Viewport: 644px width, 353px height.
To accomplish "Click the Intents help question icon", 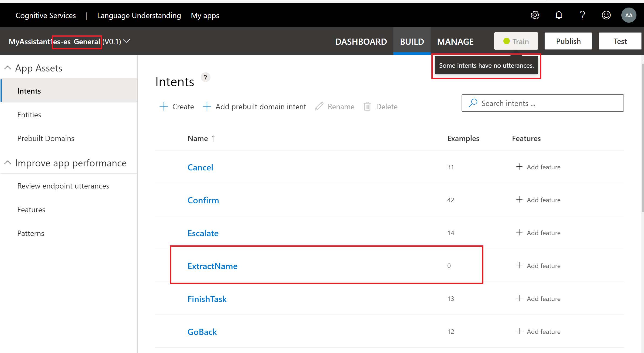I will pyautogui.click(x=205, y=78).
